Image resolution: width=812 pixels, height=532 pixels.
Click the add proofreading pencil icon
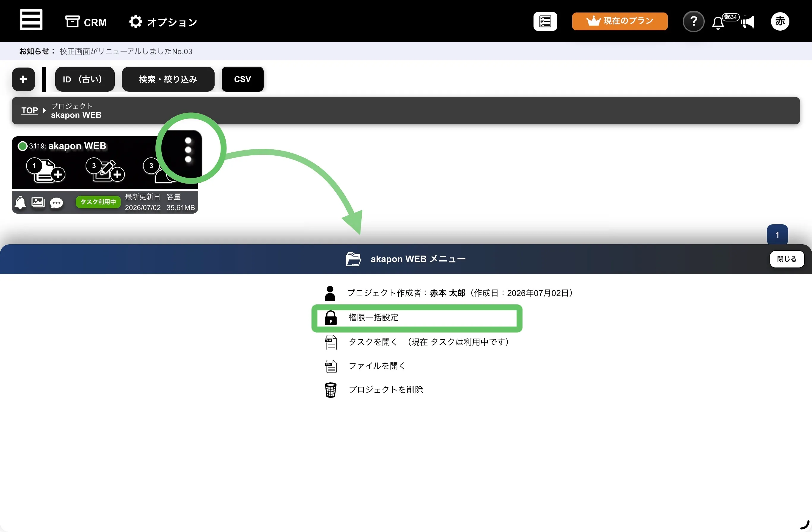pyautogui.click(x=105, y=169)
